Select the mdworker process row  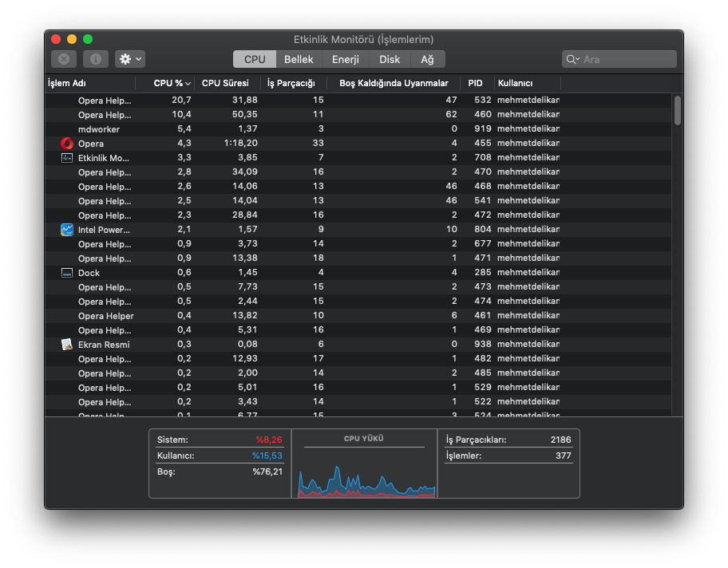tap(100, 129)
